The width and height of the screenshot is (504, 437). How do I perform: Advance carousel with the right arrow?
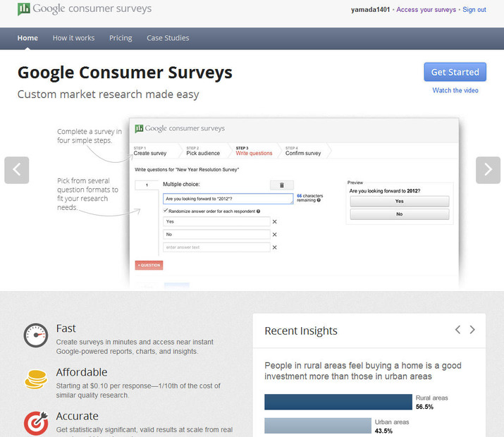(488, 170)
